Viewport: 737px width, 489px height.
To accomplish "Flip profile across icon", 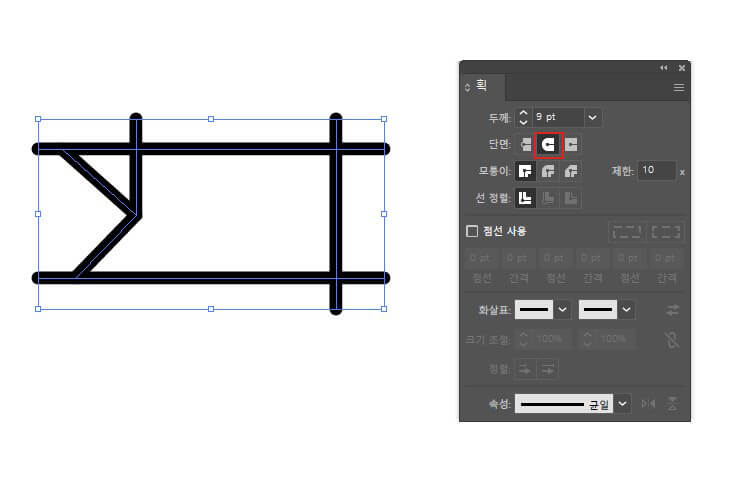I will point(672,403).
